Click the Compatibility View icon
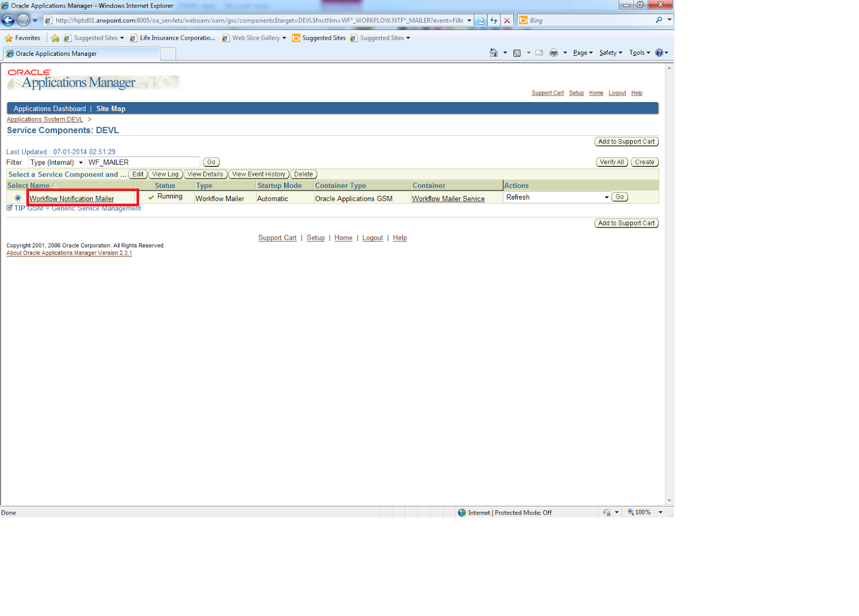The height and width of the screenshot is (616, 859). click(481, 20)
